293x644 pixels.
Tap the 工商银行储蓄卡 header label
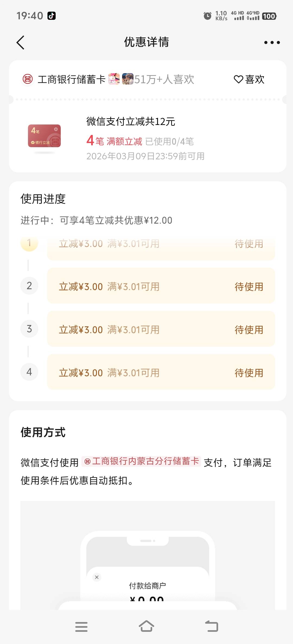click(x=71, y=79)
